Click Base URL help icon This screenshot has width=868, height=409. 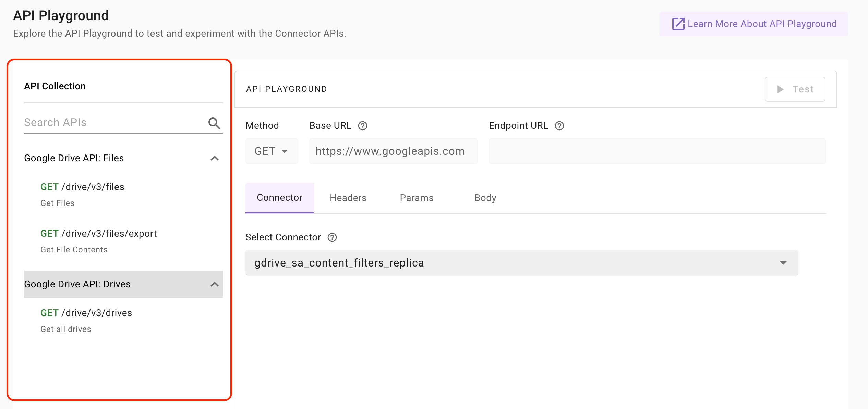(362, 126)
